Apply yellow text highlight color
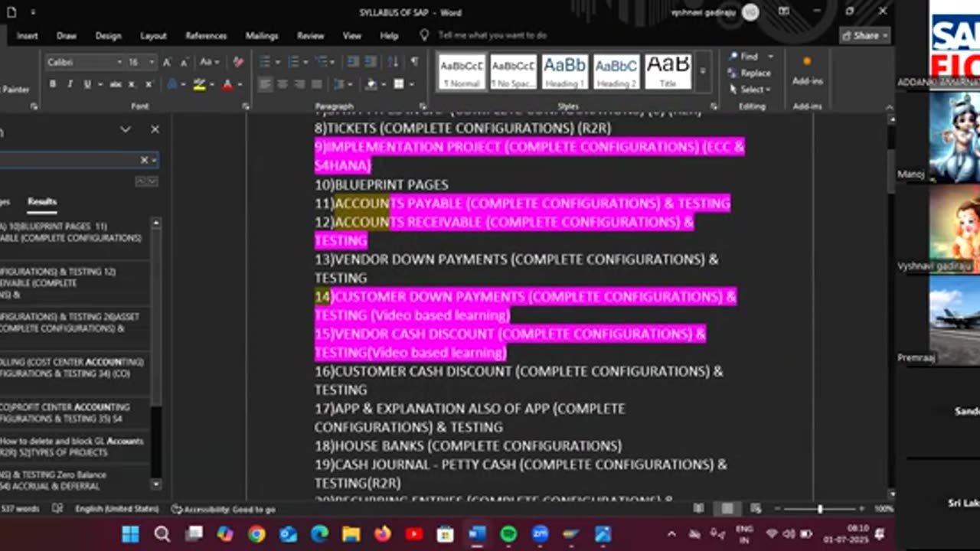The image size is (980, 551). (199, 84)
